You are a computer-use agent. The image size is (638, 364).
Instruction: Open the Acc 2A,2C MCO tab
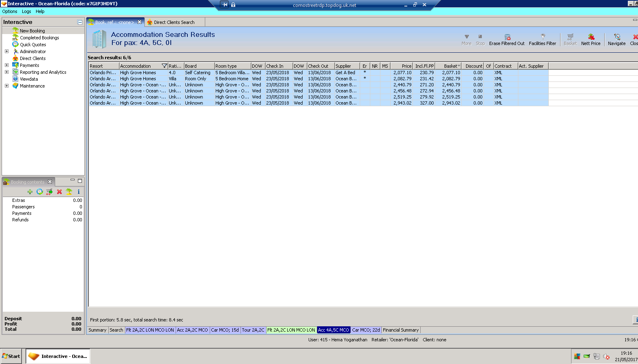point(192,330)
